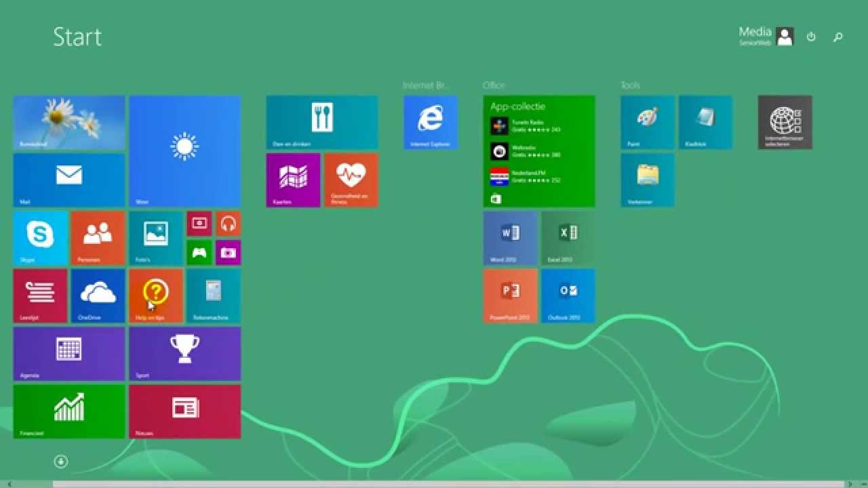Click the Tools group title
The height and width of the screenshot is (488, 868).
(630, 85)
